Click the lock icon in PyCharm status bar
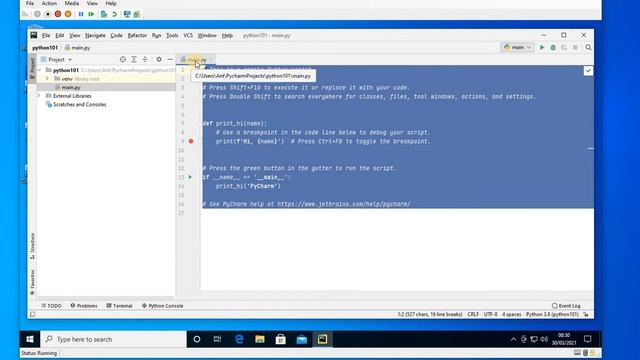The image size is (640, 360). pyautogui.click(x=586, y=314)
